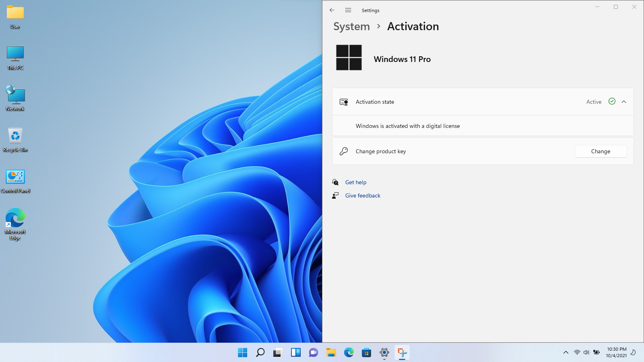The image size is (644, 362).
Task: Click the Activation page heading
Action: pyautogui.click(x=413, y=27)
